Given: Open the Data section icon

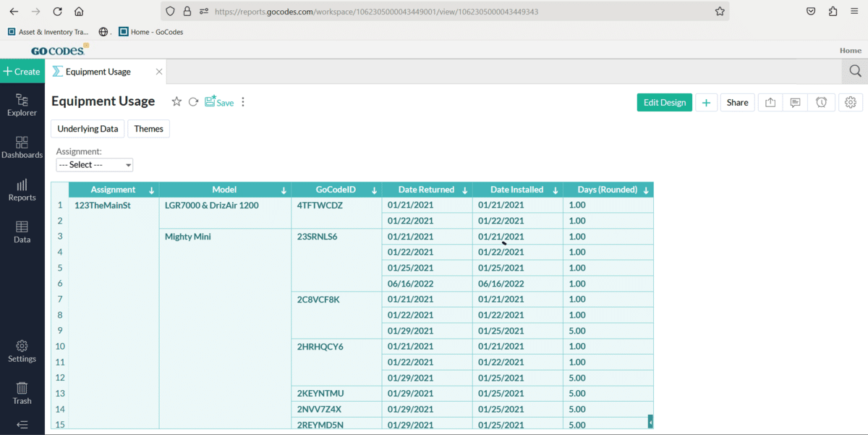Looking at the screenshot, I should click(x=22, y=232).
